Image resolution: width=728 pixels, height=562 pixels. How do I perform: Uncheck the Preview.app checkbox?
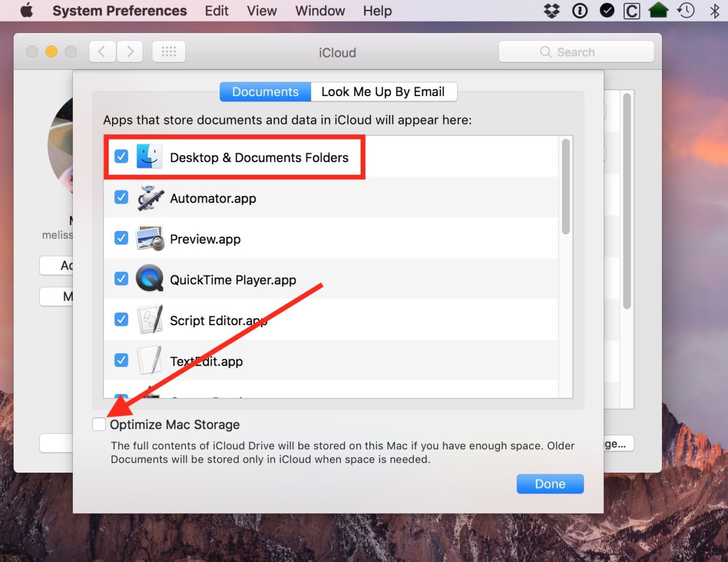121,238
